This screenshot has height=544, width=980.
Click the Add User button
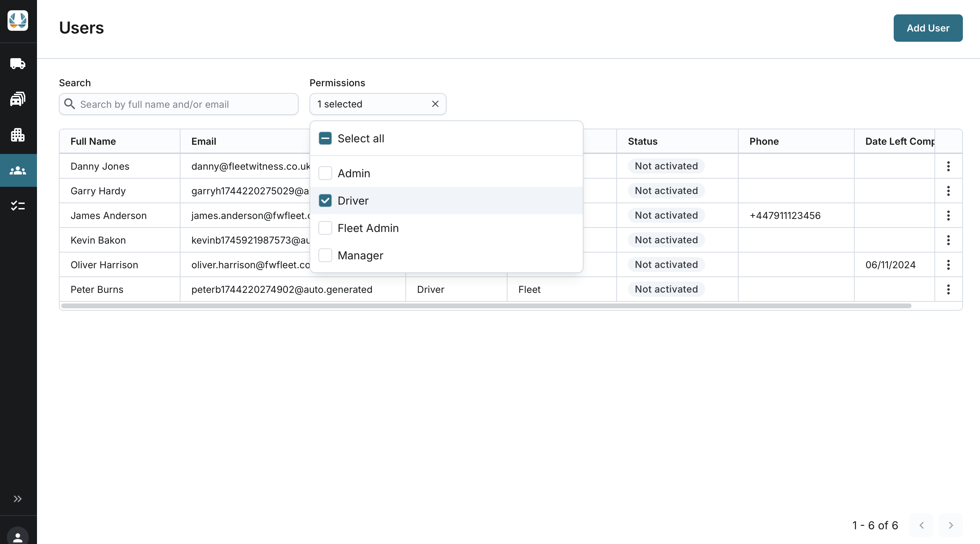tap(928, 28)
